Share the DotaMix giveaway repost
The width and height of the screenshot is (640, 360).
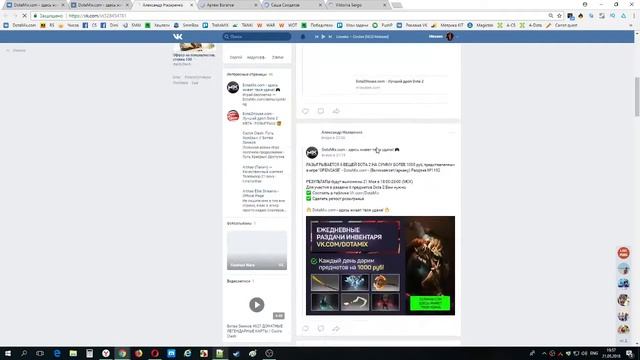click(x=336, y=328)
